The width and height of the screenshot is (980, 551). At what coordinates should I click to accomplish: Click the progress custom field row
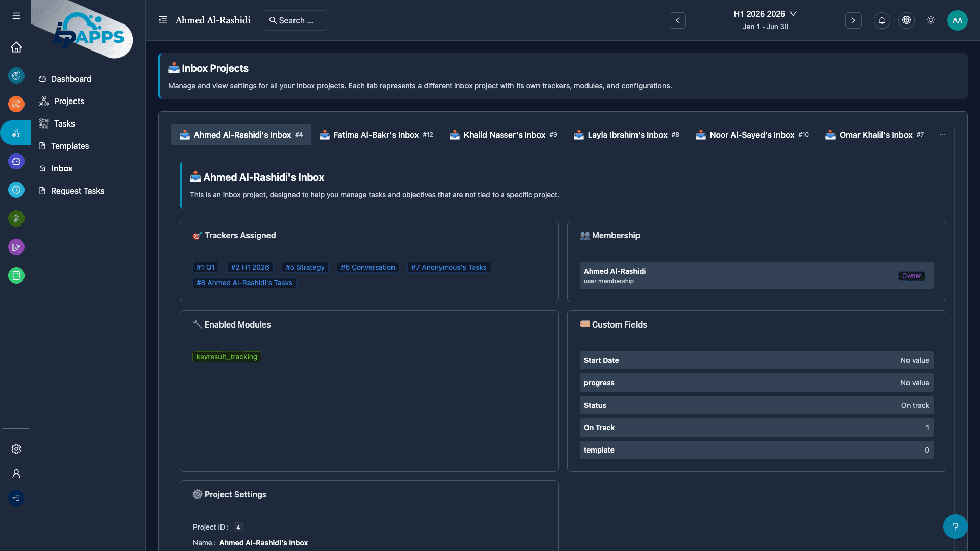pyautogui.click(x=756, y=383)
